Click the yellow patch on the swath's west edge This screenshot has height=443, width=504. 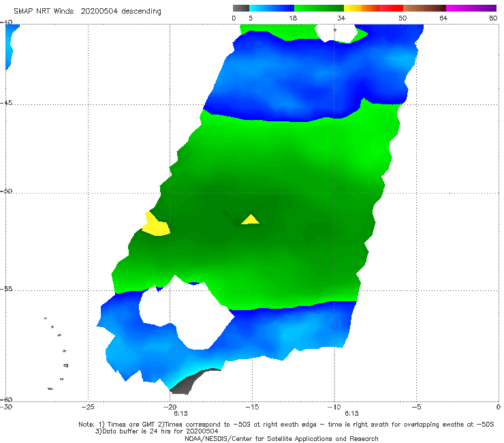155,226
